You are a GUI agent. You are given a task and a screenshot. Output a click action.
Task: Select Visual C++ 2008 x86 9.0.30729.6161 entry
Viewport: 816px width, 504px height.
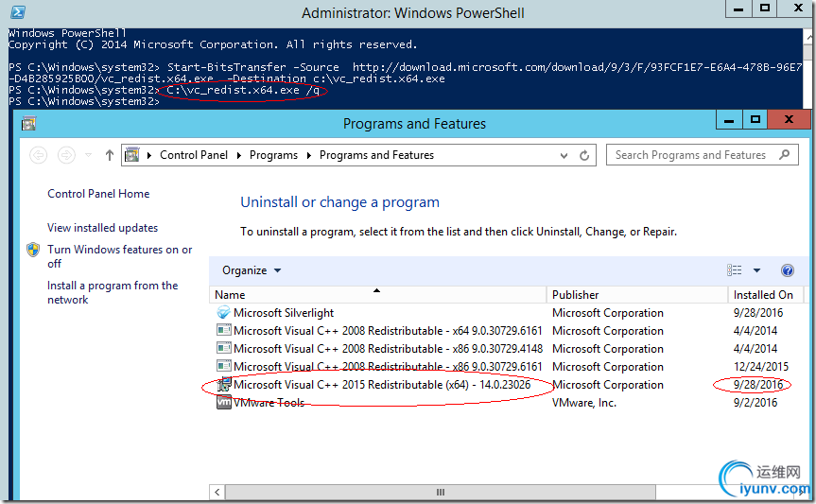(388, 367)
